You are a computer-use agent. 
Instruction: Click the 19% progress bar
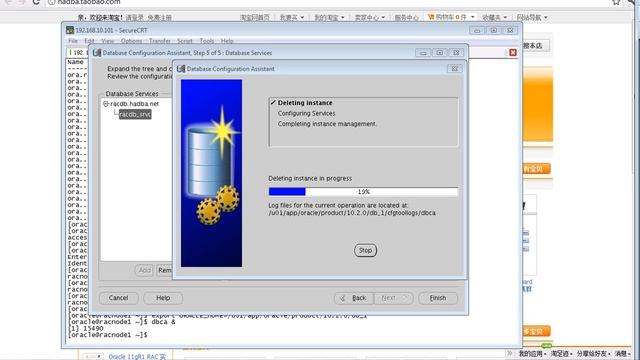coord(363,191)
